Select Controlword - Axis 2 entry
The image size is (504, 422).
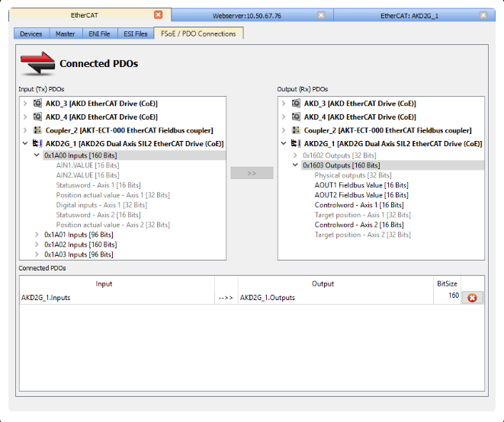(x=359, y=225)
